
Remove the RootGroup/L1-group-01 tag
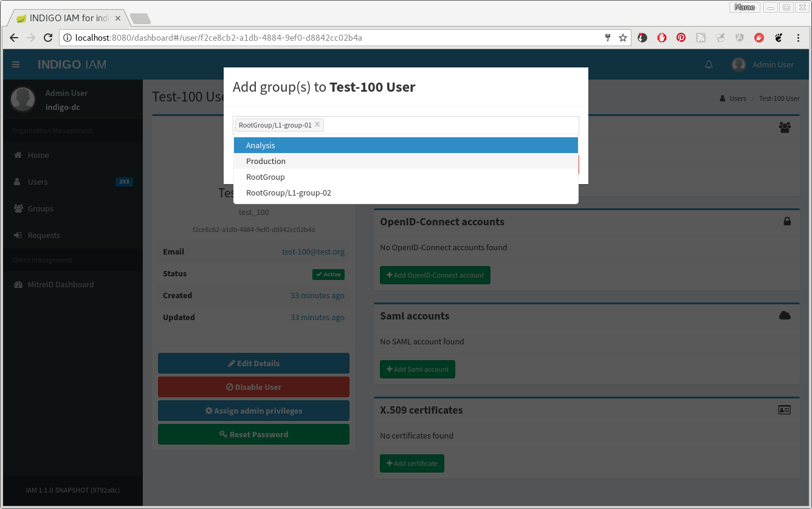(317, 125)
